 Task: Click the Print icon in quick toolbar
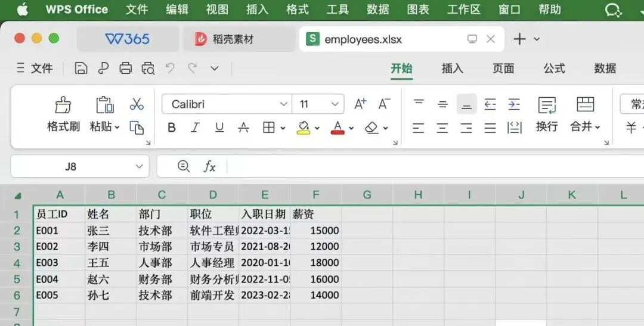pos(126,68)
